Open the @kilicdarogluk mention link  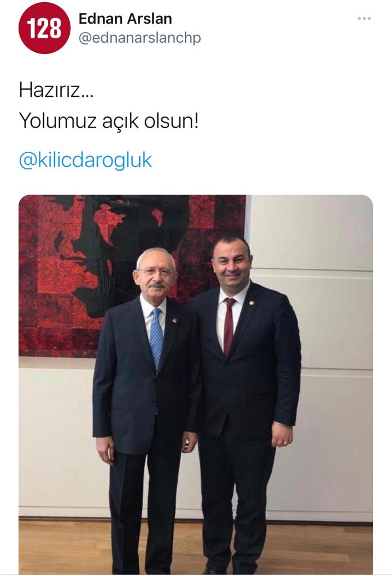85,160
